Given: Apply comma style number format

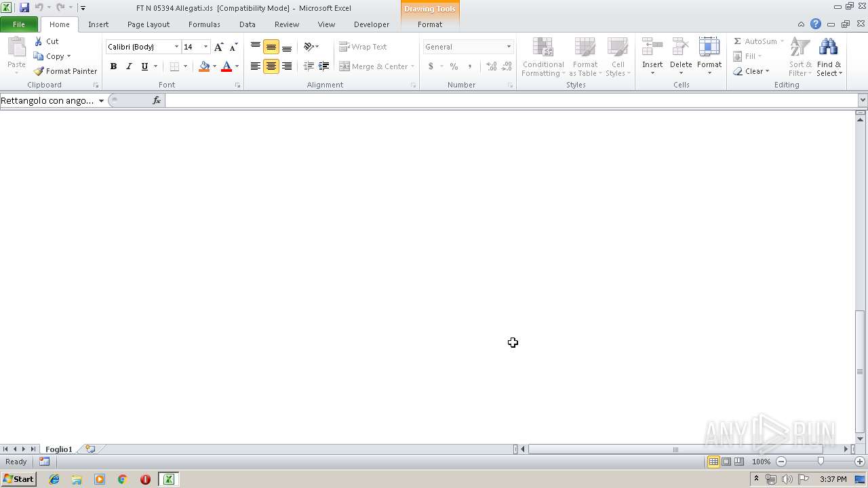Looking at the screenshot, I should click(x=470, y=66).
